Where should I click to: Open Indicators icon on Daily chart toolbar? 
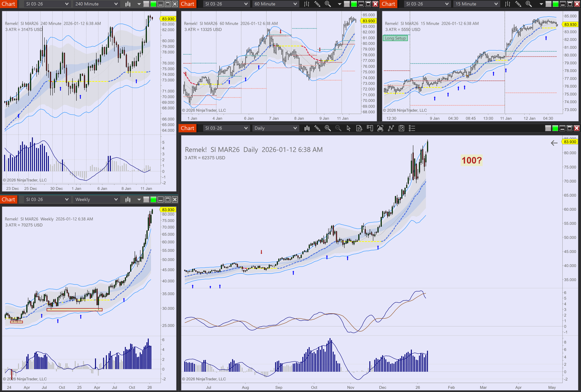click(380, 128)
